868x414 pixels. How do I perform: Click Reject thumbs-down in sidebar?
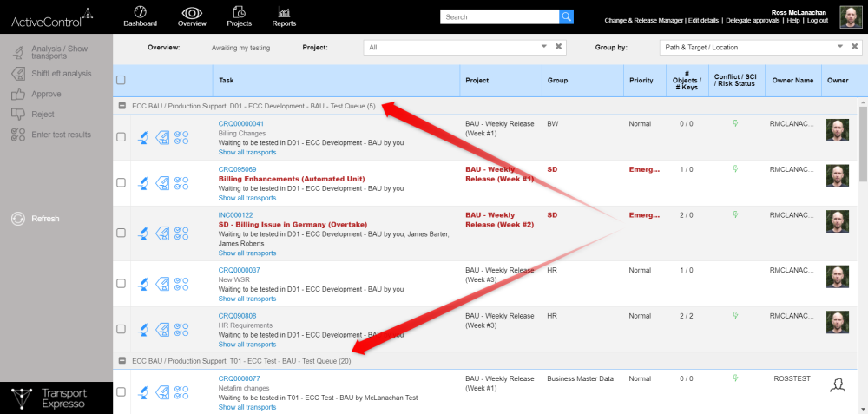(x=33, y=115)
